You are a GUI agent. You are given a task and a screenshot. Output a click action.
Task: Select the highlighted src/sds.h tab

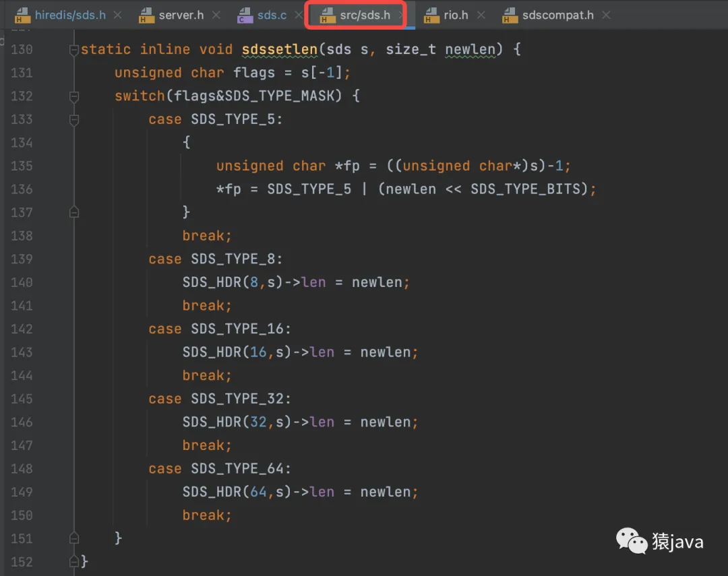365,15
